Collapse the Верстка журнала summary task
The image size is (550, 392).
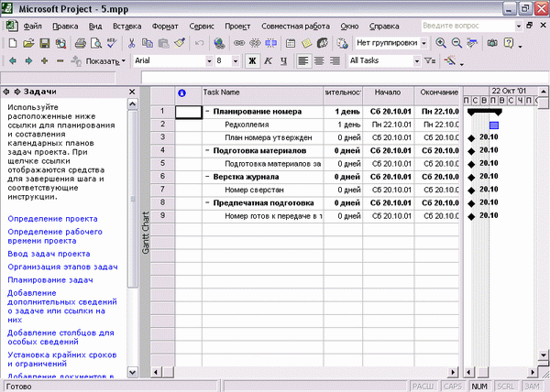click(207, 177)
